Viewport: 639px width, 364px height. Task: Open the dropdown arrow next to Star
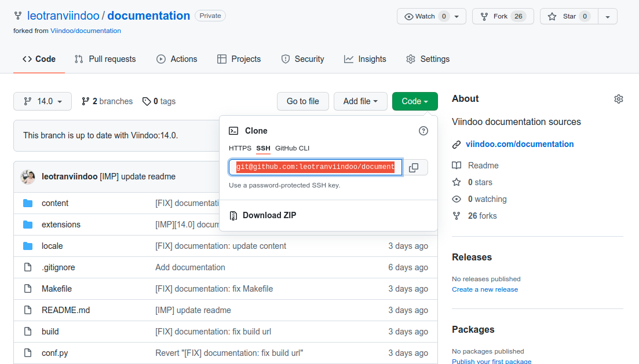pos(607,16)
